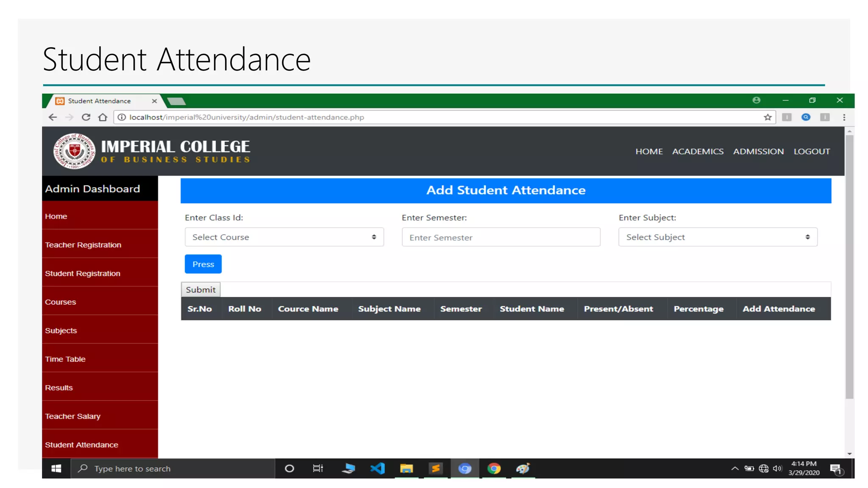Viewport: 868px width, 488px height.
Task: Bookmark this page with the star icon
Action: 768,117
